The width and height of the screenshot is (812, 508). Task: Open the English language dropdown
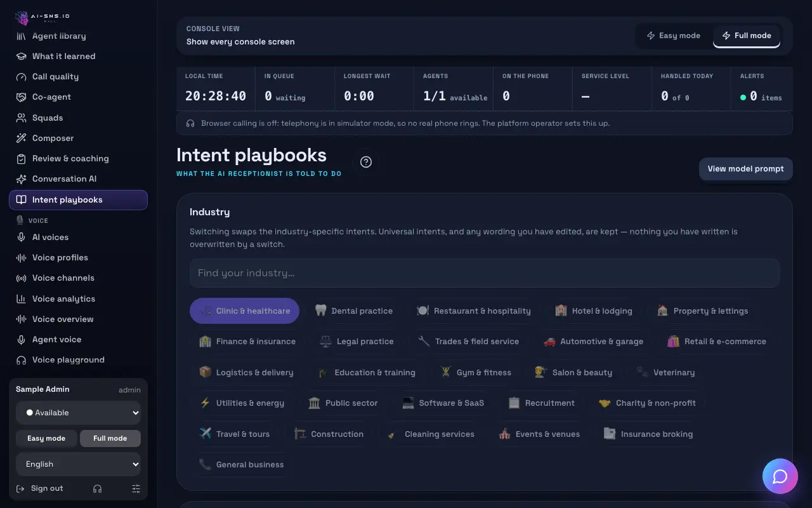79,464
